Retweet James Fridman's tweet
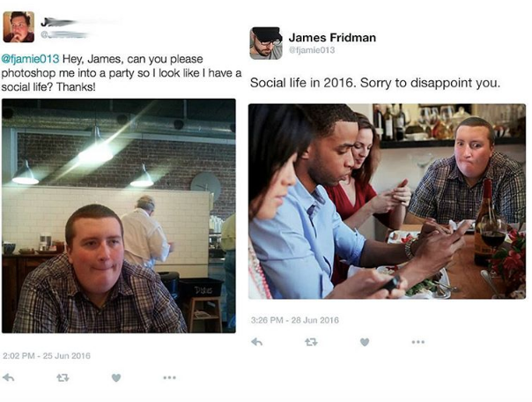 point(311,342)
